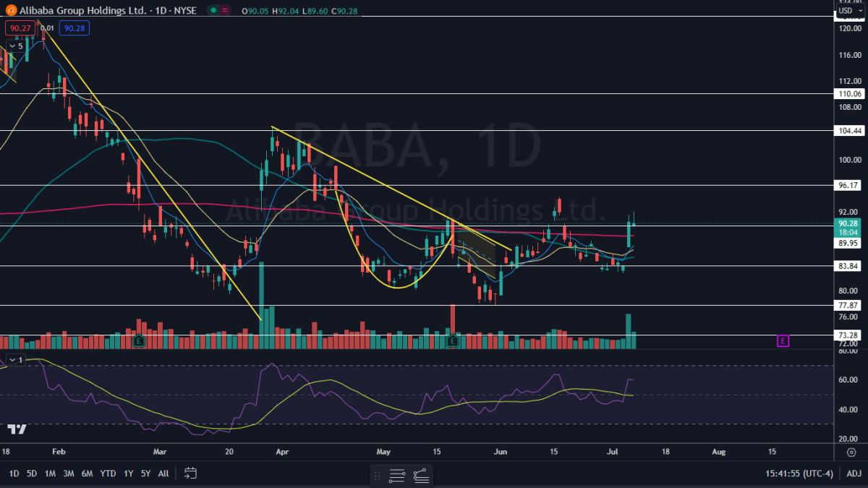
Task: Click the May earnings E marker near the volume bars
Action: [453, 340]
